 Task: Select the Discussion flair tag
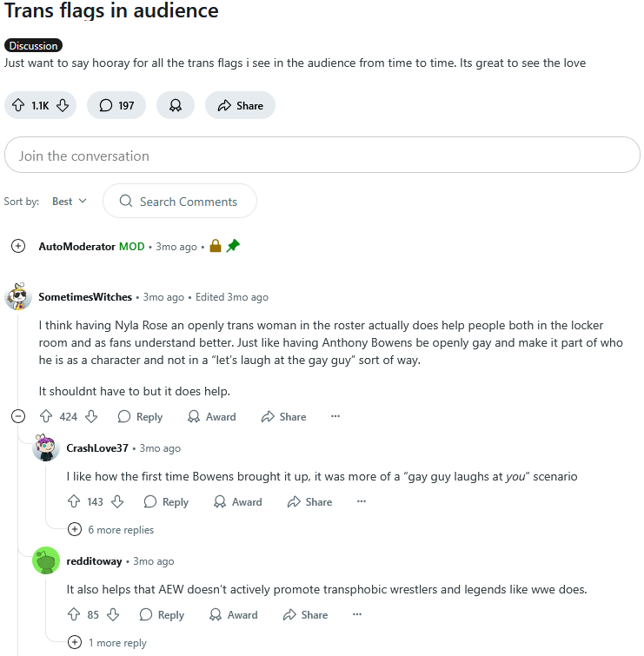pyautogui.click(x=34, y=45)
